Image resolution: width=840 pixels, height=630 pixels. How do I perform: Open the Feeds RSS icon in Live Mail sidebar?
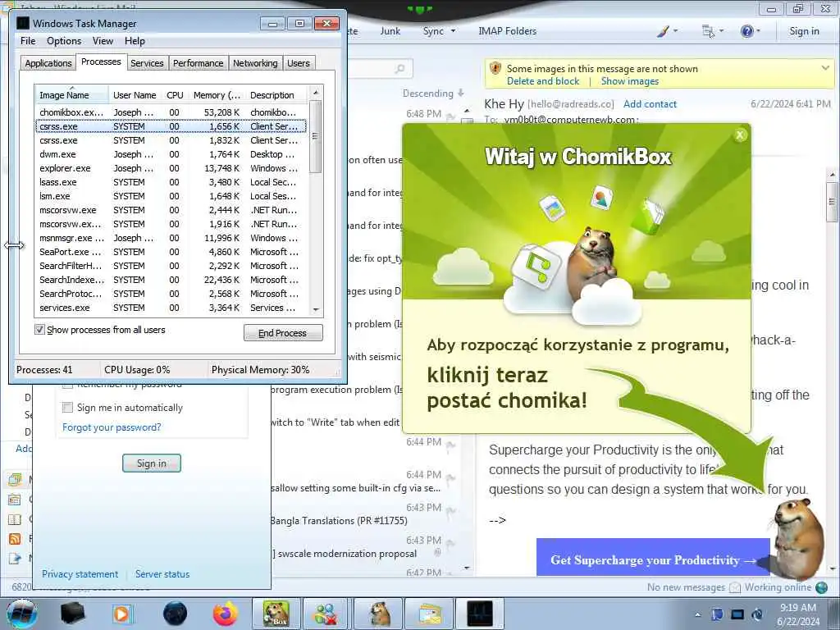click(x=15, y=538)
